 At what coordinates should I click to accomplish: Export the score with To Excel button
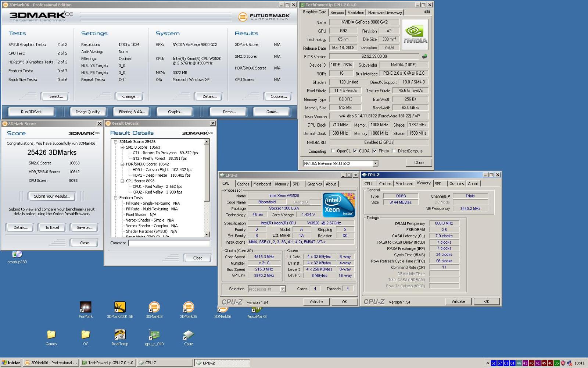(52, 227)
